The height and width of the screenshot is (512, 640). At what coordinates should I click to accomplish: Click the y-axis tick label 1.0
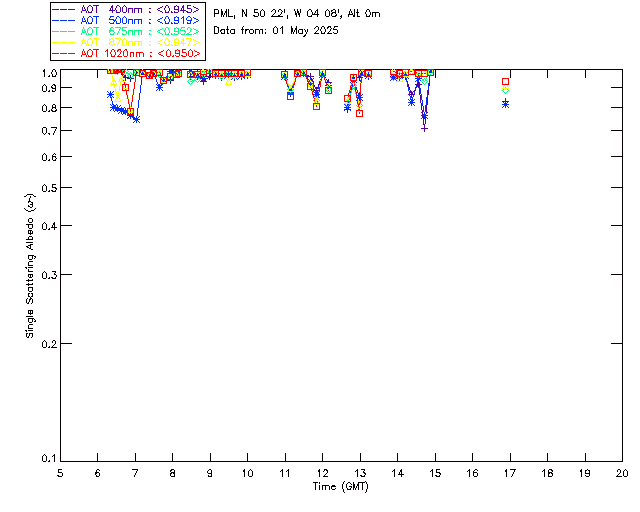(49, 73)
